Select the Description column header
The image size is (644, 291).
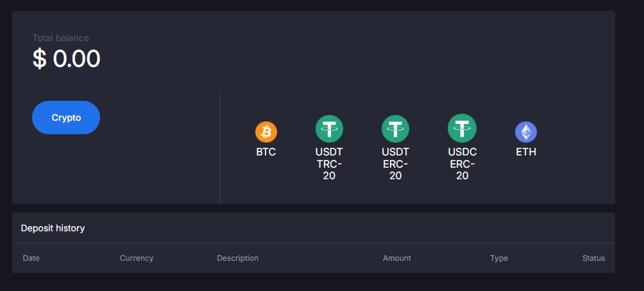click(x=237, y=258)
